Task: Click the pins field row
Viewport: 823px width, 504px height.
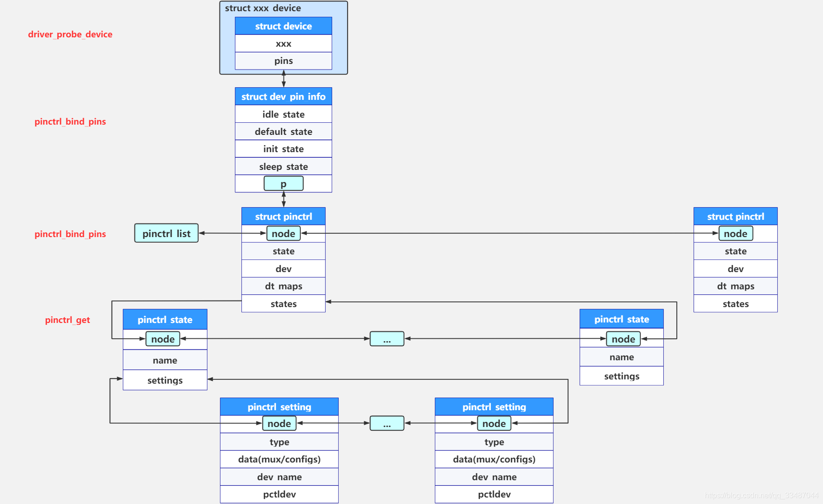Action: coord(283,61)
